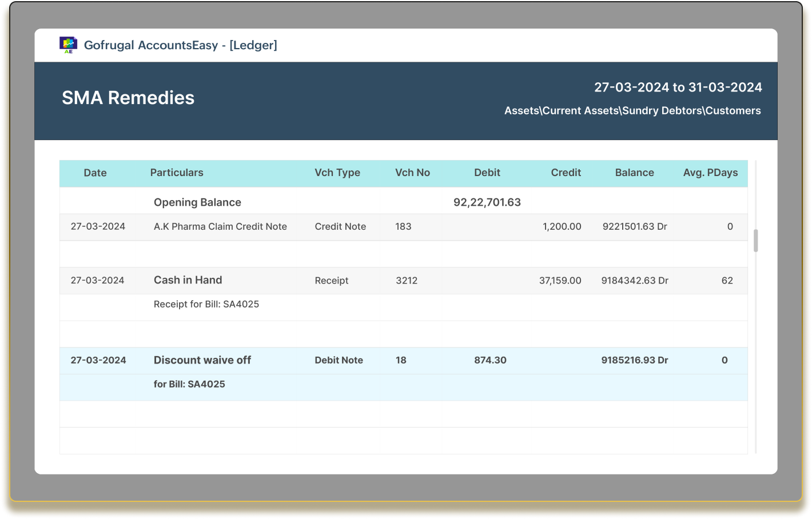Open Receipt for Bill: SA4025 details

pyautogui.click(x=206, y=304)
